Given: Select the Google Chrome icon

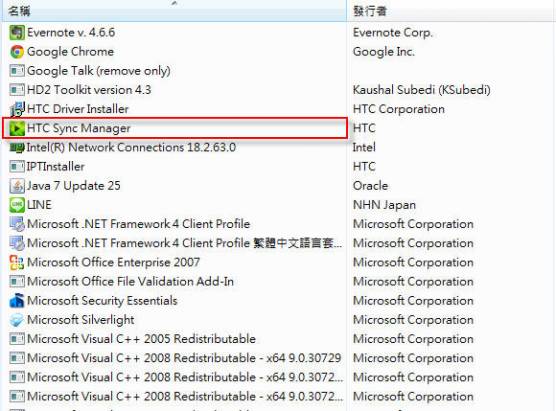Looking at the screenshot, I should [17, 52].
